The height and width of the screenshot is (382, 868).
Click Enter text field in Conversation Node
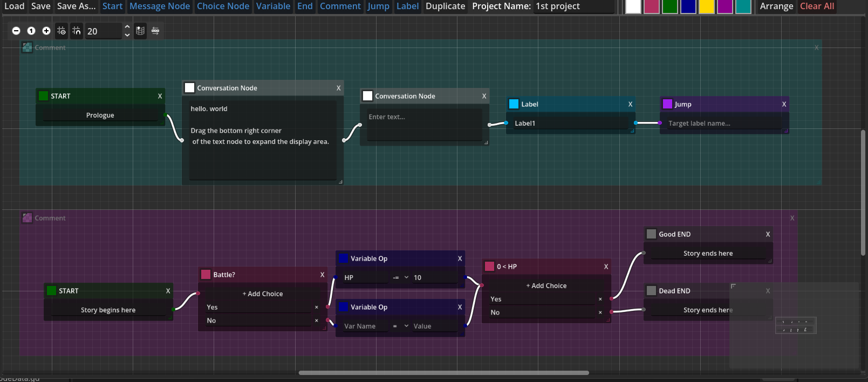click(x=424, y=125)
